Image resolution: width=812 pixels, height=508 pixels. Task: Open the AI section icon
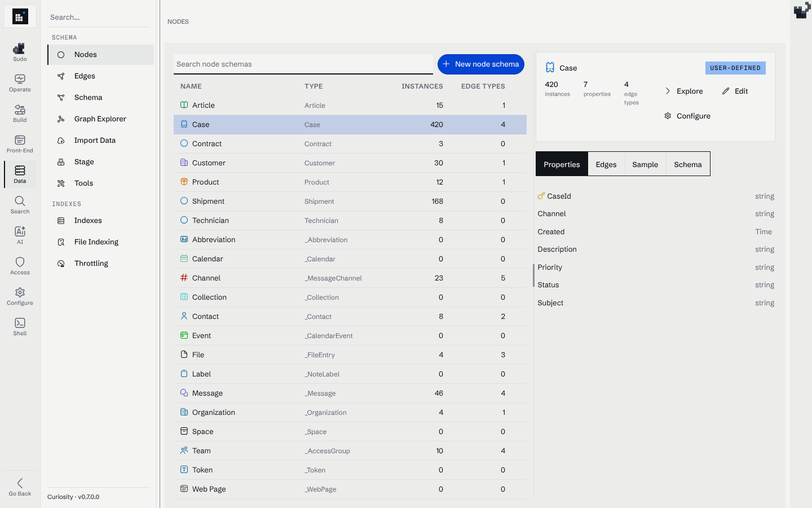click(20, 231)
